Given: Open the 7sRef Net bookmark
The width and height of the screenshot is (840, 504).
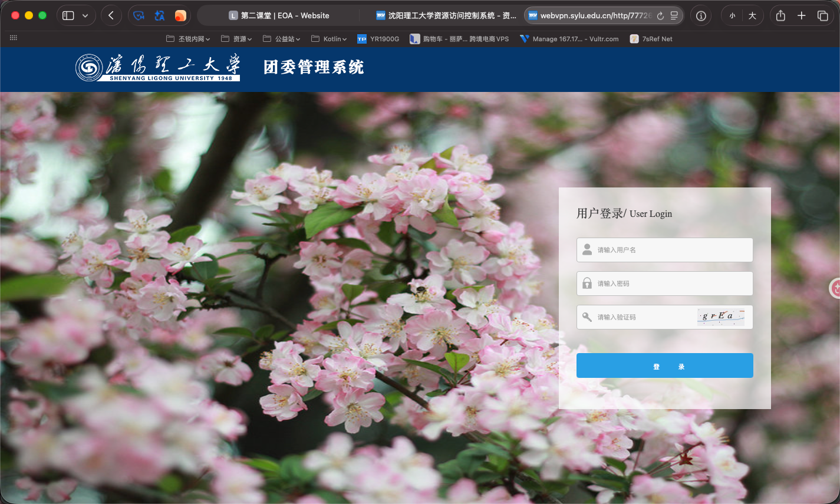Looking at the screenshot, I should click(x=651, y=39).
